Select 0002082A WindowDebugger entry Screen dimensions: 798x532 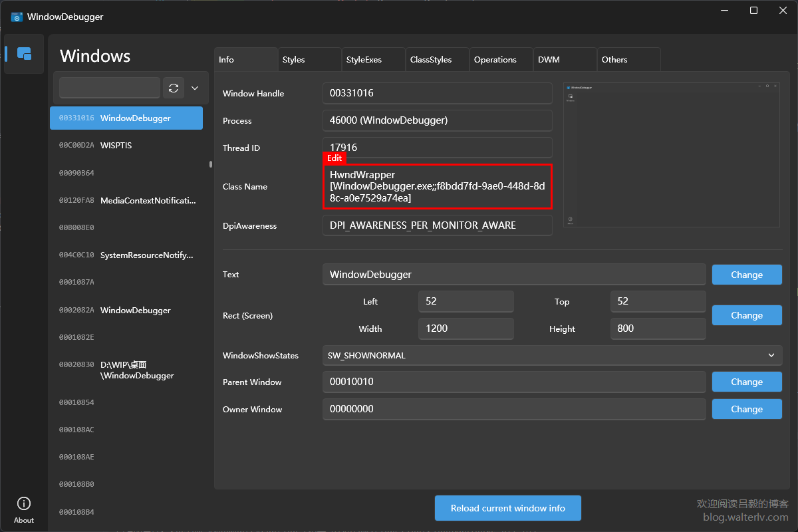tap(126, 310)
